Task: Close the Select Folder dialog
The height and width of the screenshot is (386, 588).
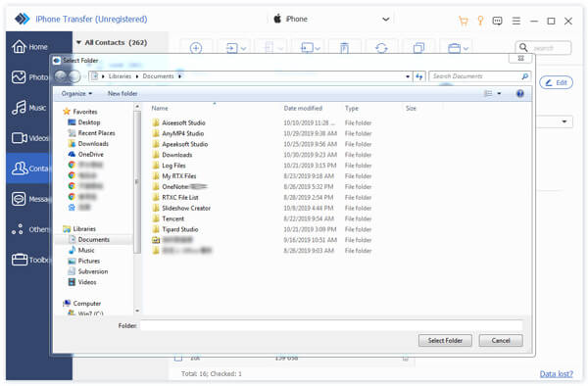Action: pos(521,59)
